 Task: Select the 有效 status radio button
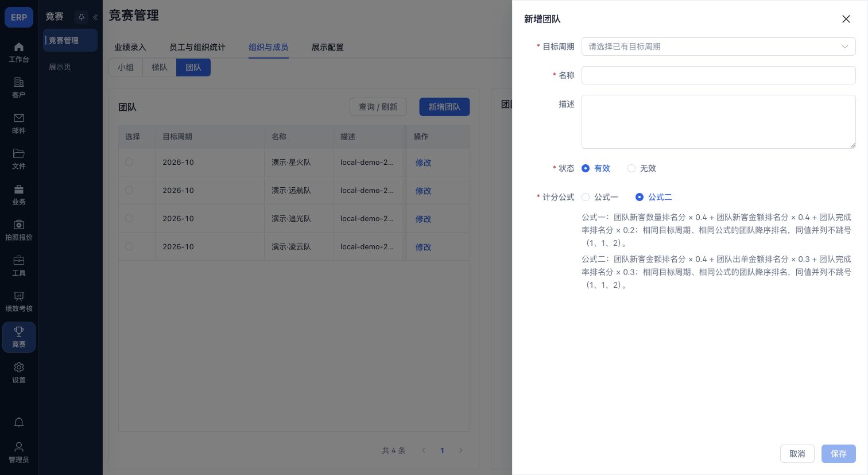click(586, 168)
